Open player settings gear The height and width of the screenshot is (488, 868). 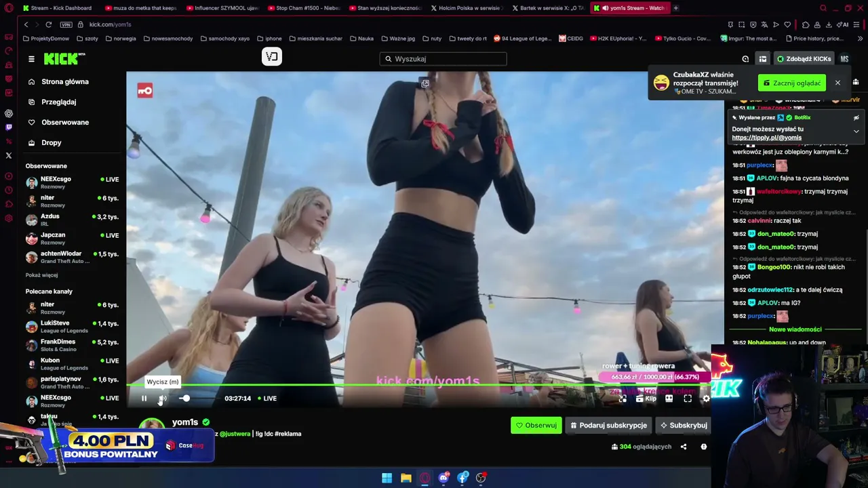point(706,399)
